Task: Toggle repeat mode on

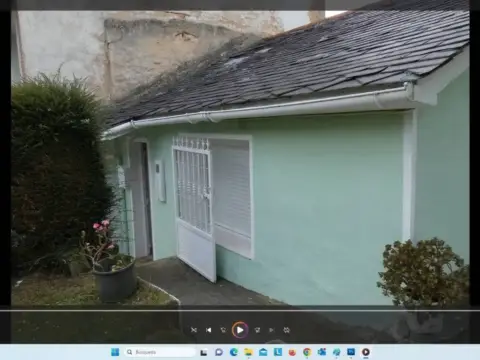Action: click(x=286, y=330)
